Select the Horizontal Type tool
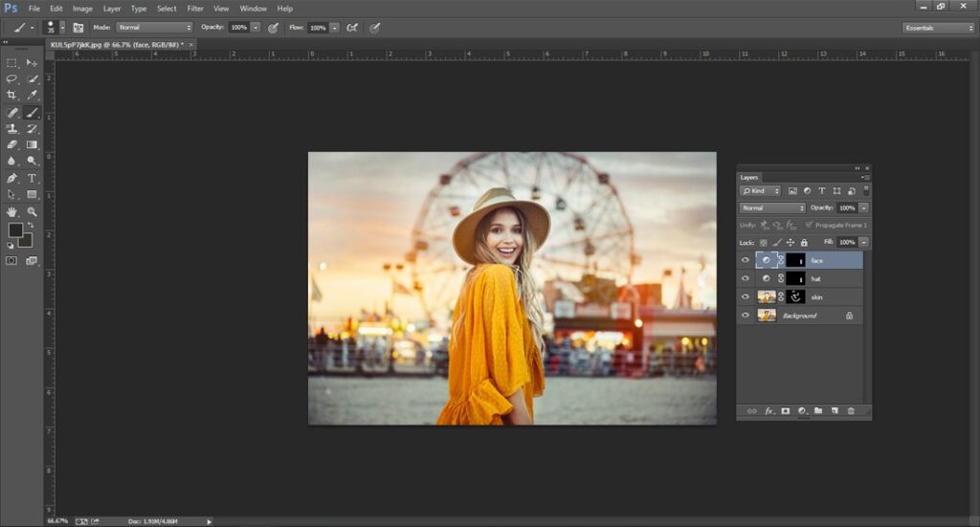Viewport: 980px width, 527px height. (x=32, y=178)
